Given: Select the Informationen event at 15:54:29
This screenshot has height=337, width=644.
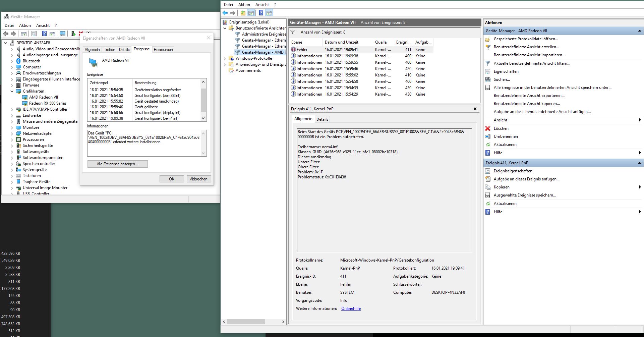Looking at the screenshot, I should [x=361, y=94].
